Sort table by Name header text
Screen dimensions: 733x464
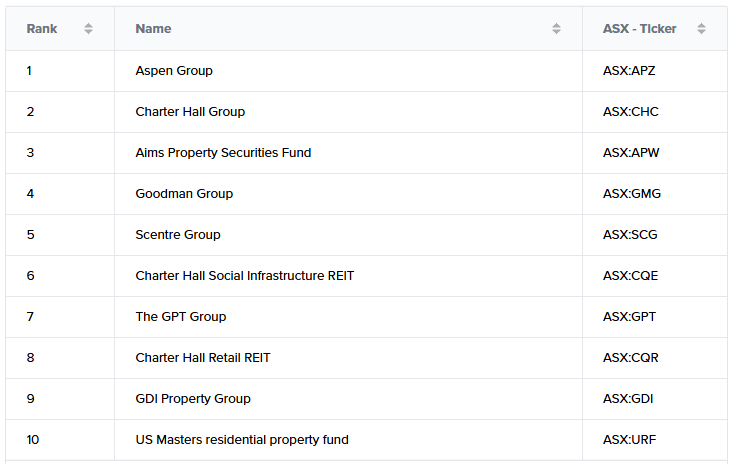coord(153,29)
